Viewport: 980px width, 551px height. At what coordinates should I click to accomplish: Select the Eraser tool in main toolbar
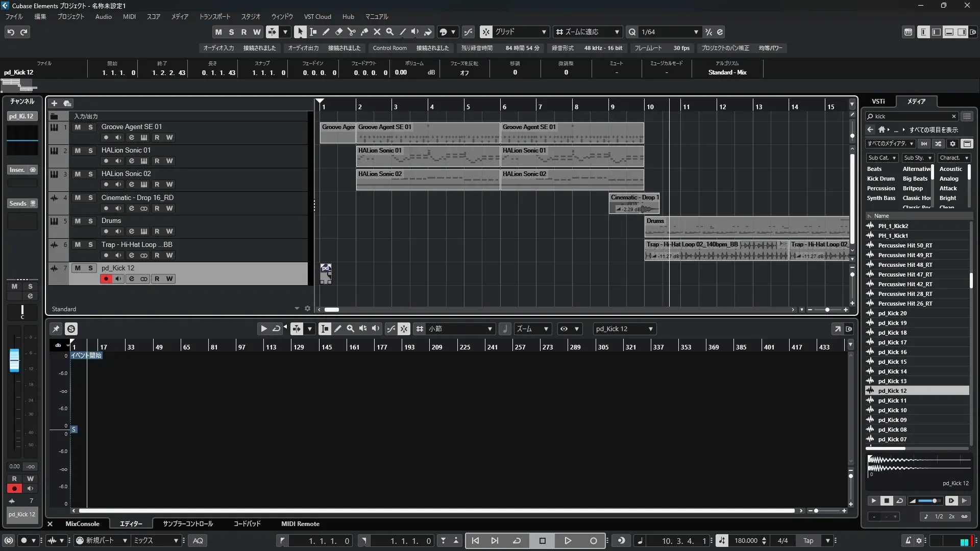[x=338, y=32]
